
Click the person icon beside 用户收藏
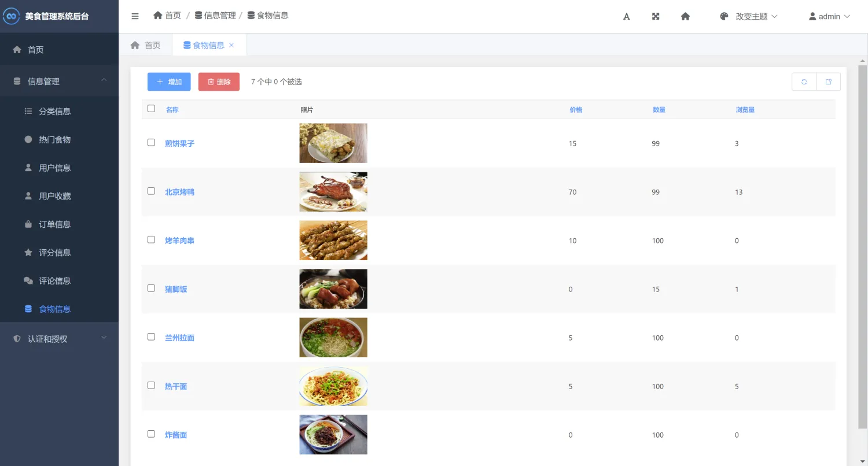tap(28, 196)
